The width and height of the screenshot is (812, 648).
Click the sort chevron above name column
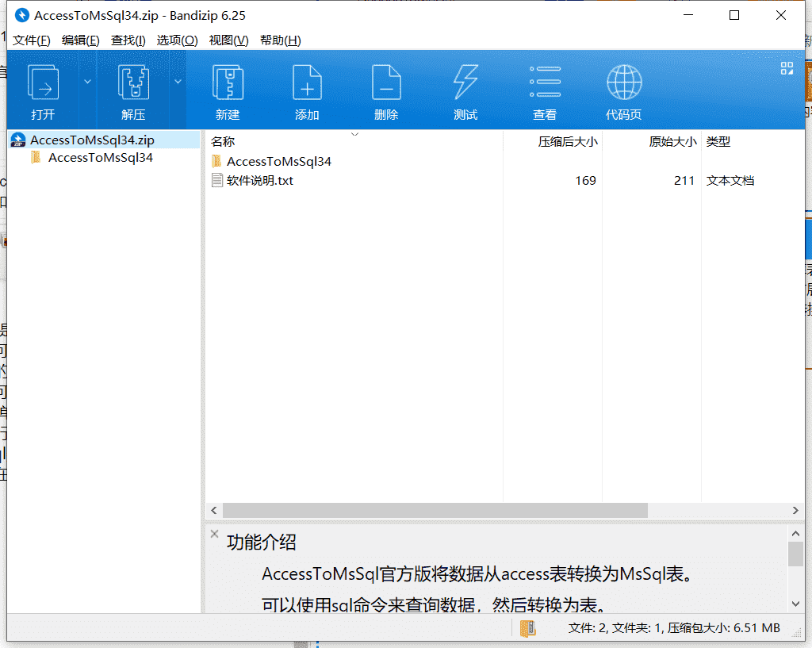tap(354, 134)
